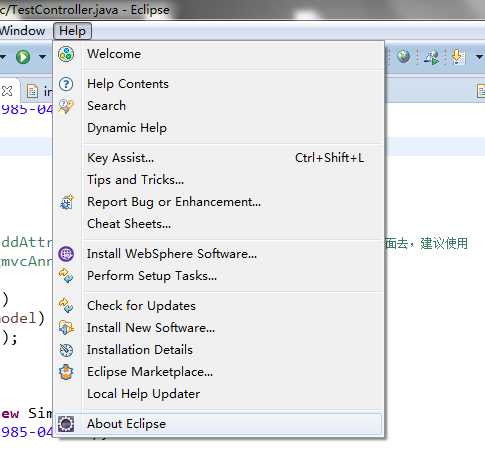Viewport: 485px width, 460px height.
Task: Select Local Help Updater
Action: click(x=218, y=394)
